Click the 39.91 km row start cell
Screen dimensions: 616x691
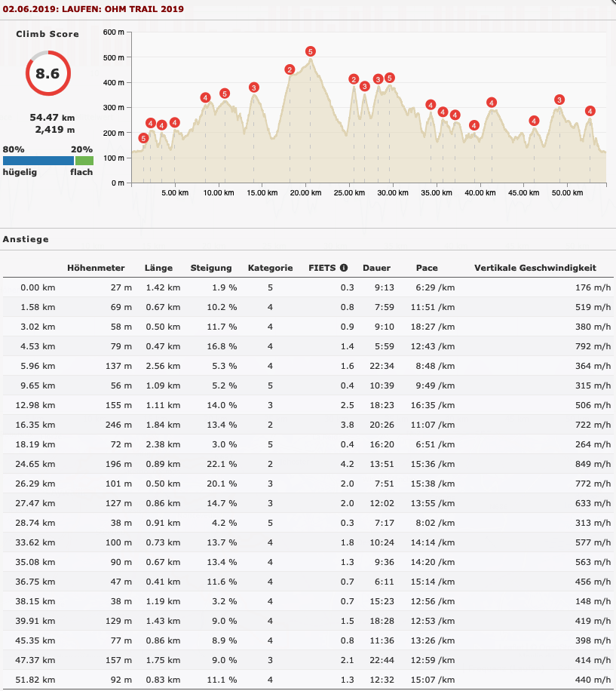35,621
